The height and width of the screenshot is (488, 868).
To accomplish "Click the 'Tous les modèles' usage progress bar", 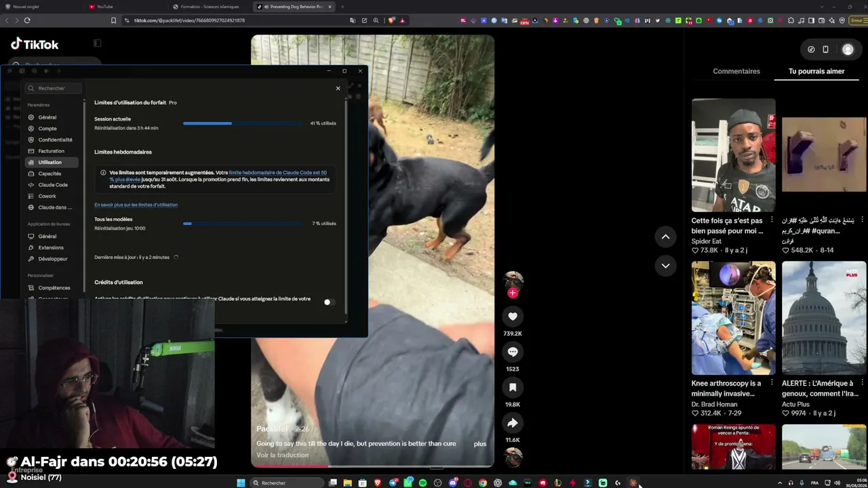I will pos(243,224).
